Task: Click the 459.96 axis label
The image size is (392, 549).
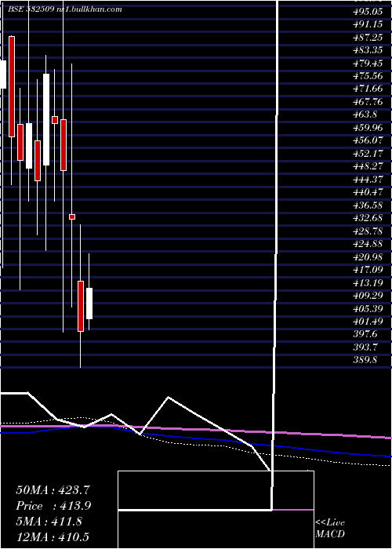Action: pyautogui.click(x=368, y=128)
